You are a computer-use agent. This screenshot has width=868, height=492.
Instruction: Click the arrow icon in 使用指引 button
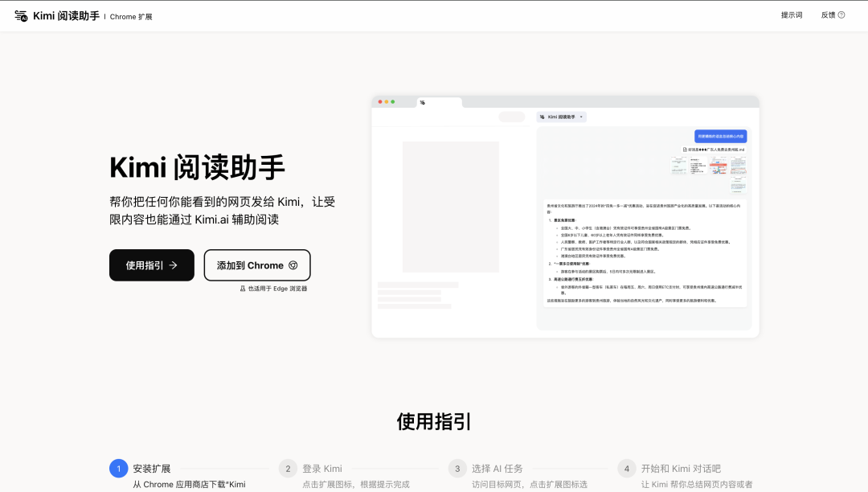tap(174, 265)
